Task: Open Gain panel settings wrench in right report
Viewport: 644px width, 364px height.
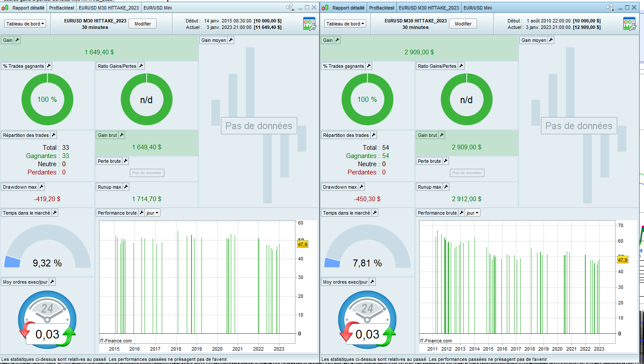Action: (337, 40)
